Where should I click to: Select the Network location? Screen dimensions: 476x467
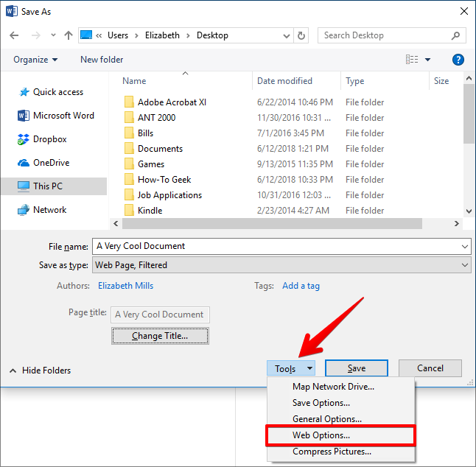pos(49,210)
